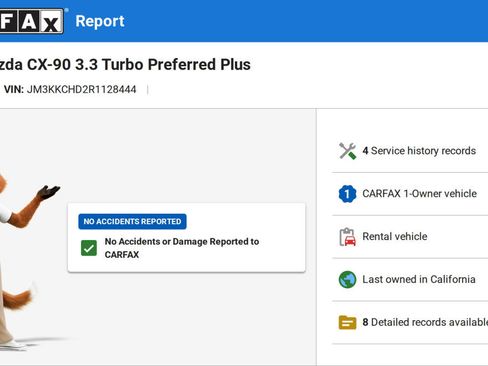
Task: Open 8 Detailed records available entry
Action: click(425, 322)
